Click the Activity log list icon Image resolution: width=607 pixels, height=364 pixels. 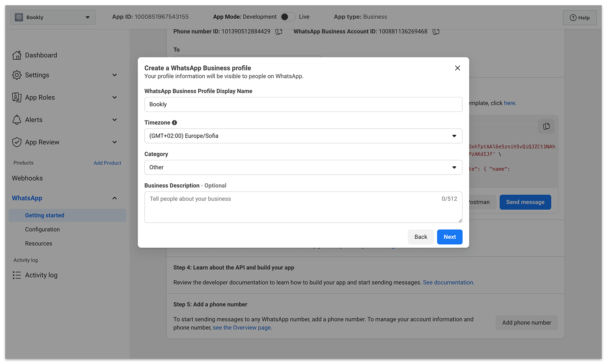[x=16, y=275]
